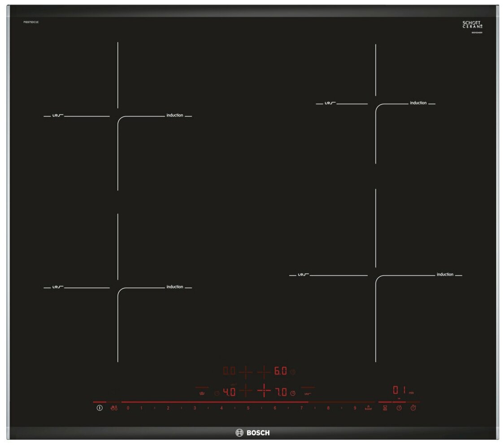Screen dimensions: 504x447
Task: Set power slider to level 3
Action: click(195, 408)
